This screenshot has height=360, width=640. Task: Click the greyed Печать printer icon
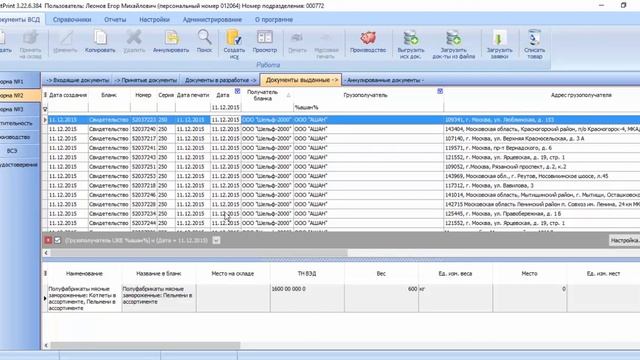click(x=297, y=38)
